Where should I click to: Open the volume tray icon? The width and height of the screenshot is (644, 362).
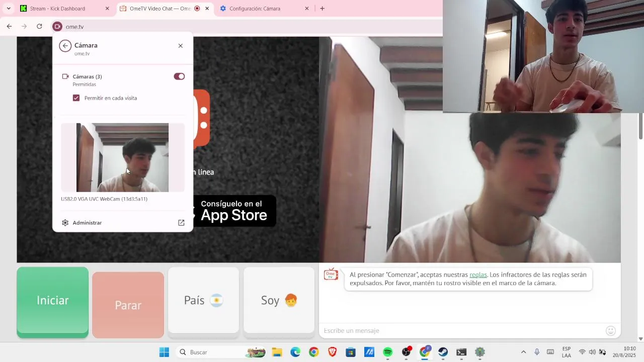tap(592, 352)
